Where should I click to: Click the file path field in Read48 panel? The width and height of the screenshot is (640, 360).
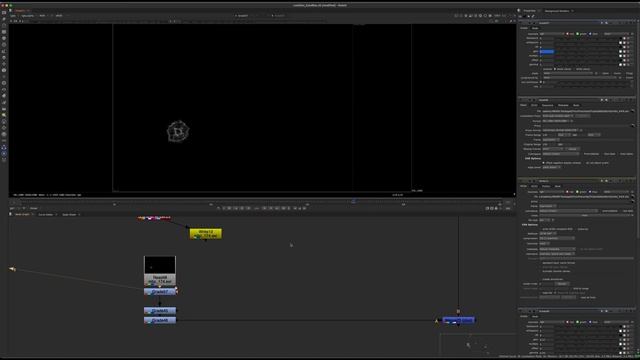pyautogui.click(x=585, y=111)
